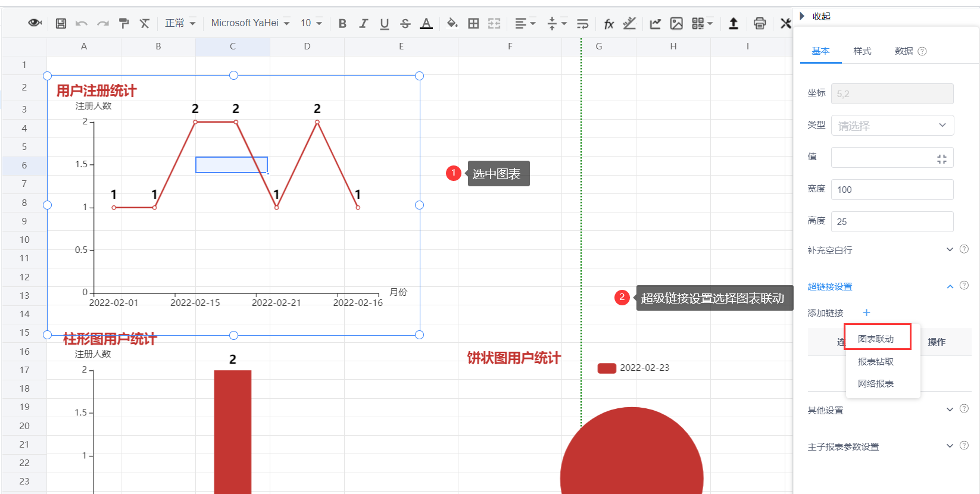
Task: Click the '饼状图用户统计' chart title
Action: pos(514,358)
